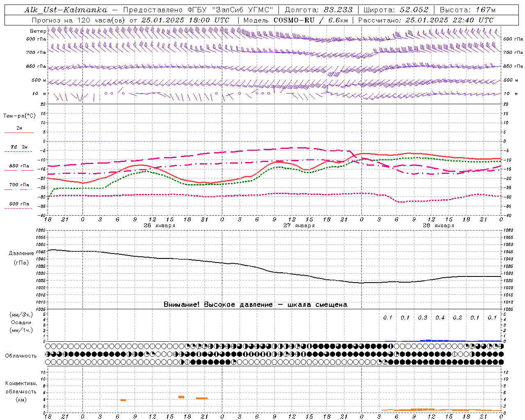Click the Тем-ра(°C) panel label

[x=19, y=116]
